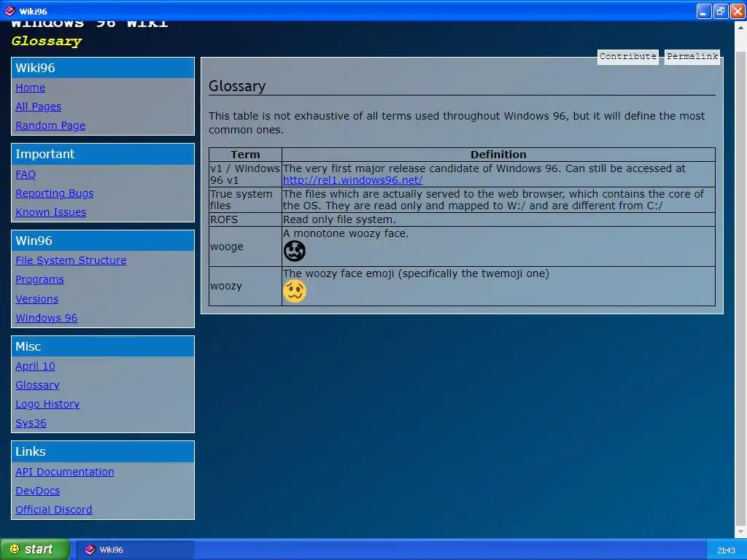Open the Reporting Bugs link

(54, 193)
